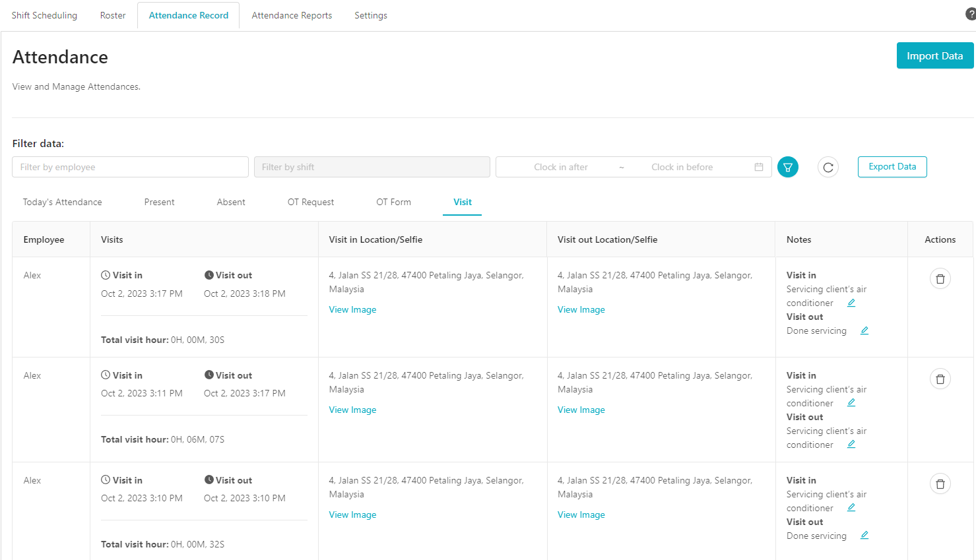Open OT Form sub-tab

[394, 202]
